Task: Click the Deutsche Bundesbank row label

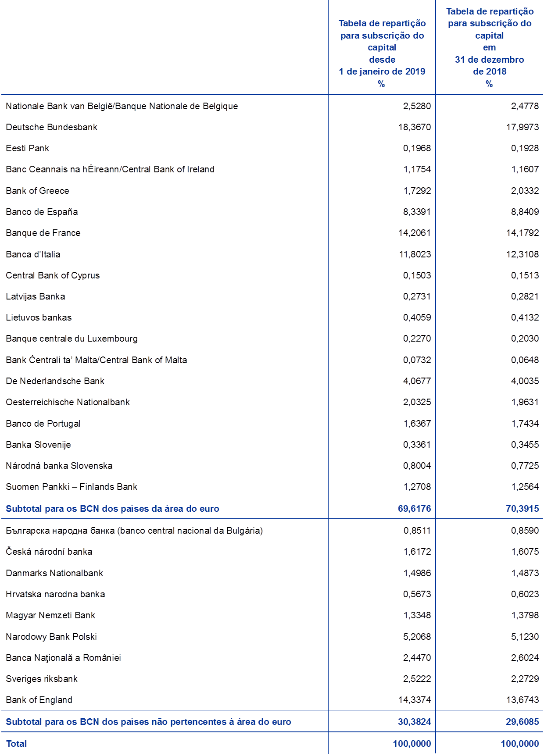Action: (51, 127)
